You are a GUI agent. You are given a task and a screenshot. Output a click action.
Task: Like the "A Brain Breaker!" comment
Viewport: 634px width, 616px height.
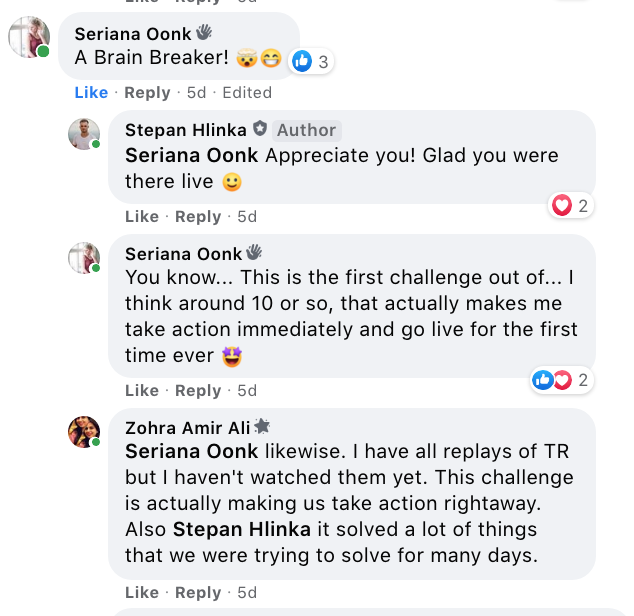click(x=91, y=92)
